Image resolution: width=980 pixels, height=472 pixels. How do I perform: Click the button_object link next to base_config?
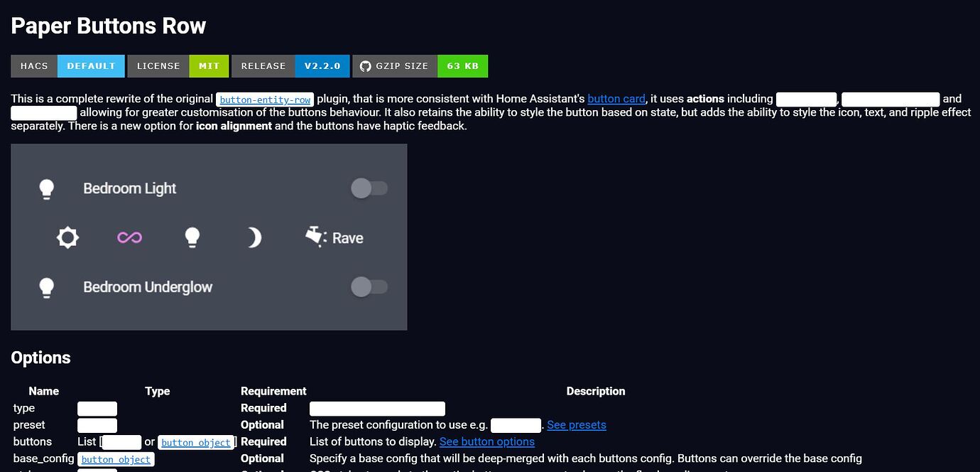(x=115, y=459)
